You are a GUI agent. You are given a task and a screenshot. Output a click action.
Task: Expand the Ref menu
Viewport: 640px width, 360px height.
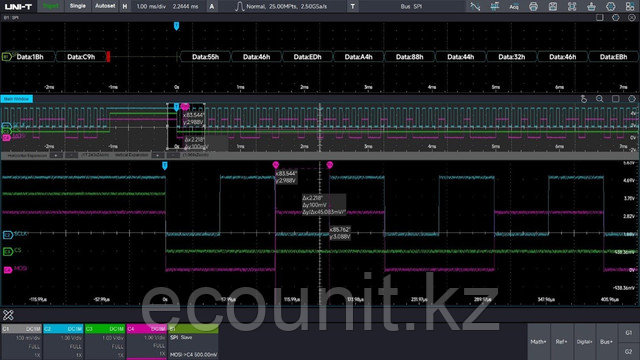click(x=562, y=342)
